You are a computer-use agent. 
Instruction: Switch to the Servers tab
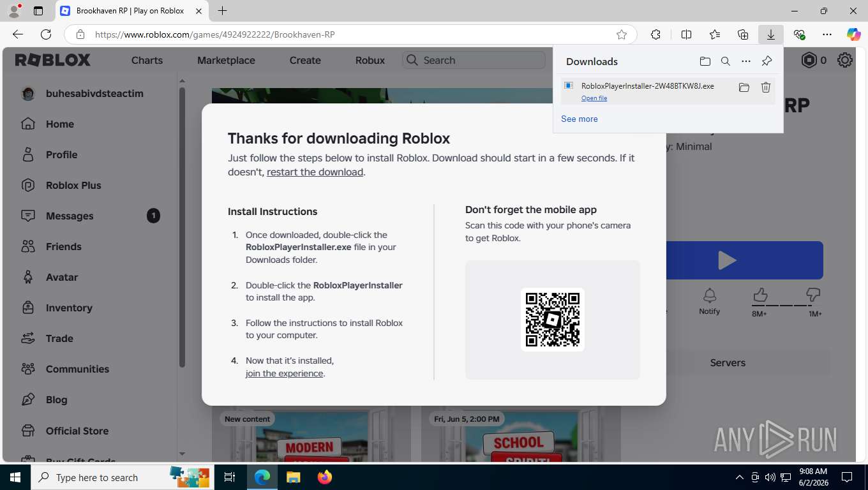coord(728,362)
